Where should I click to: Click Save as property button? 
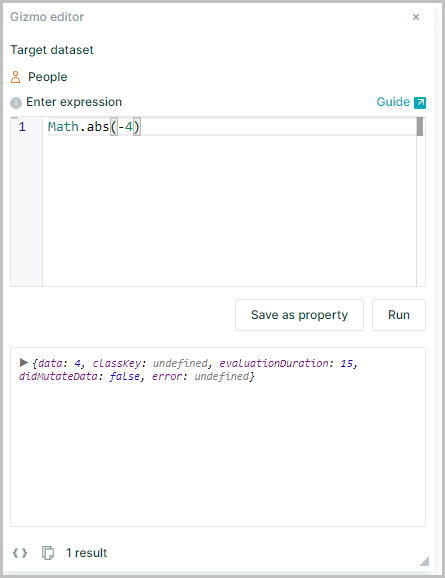pos(299,315)
